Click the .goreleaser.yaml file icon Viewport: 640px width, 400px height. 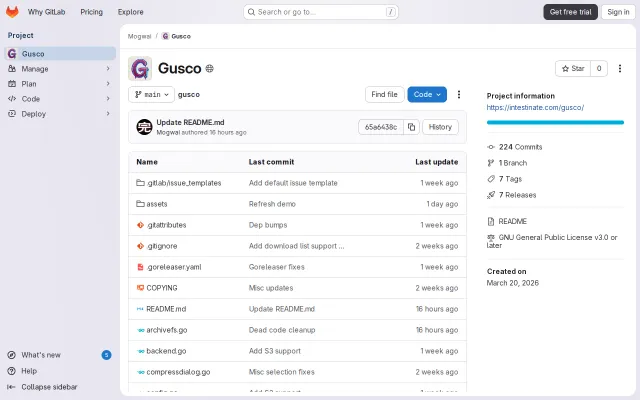pos(140,267)
